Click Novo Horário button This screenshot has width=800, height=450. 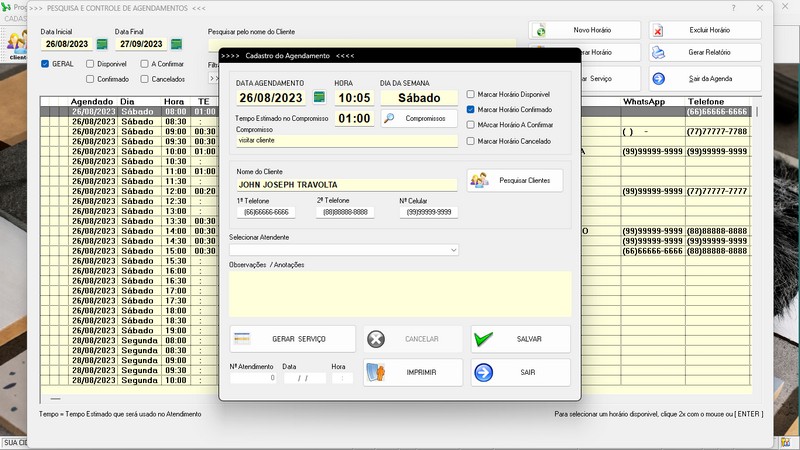(x=585, y=30)
